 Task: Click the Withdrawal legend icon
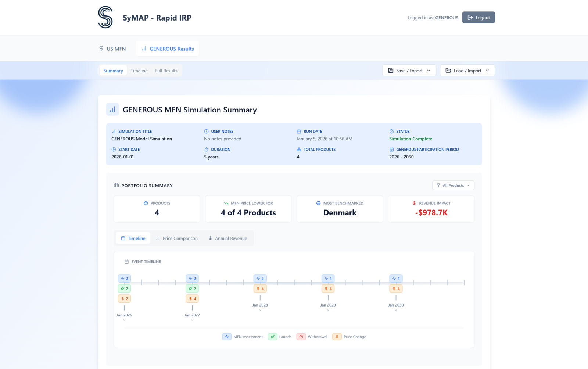(x=302, y=336)
